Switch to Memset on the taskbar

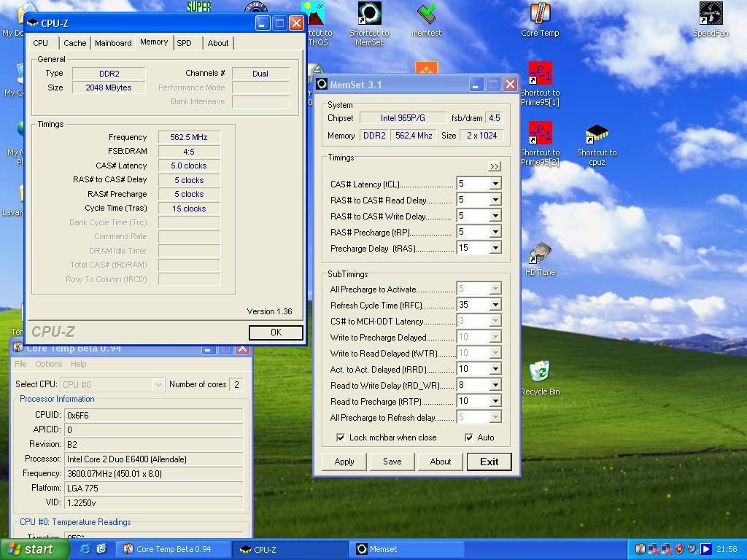(406, 549)
